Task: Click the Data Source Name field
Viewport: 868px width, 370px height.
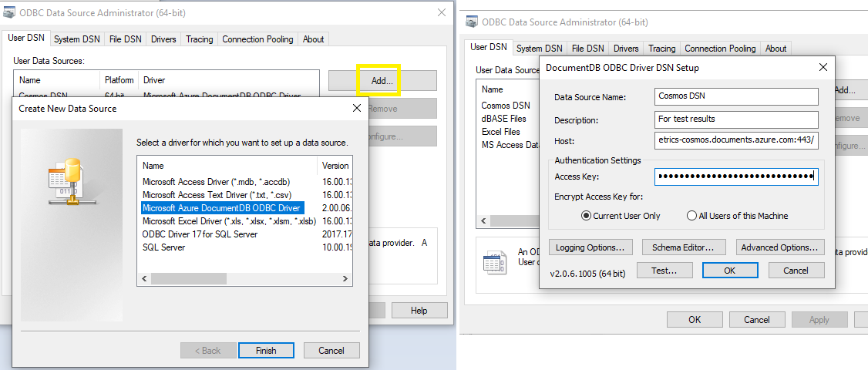Action: tap(735, 96)
